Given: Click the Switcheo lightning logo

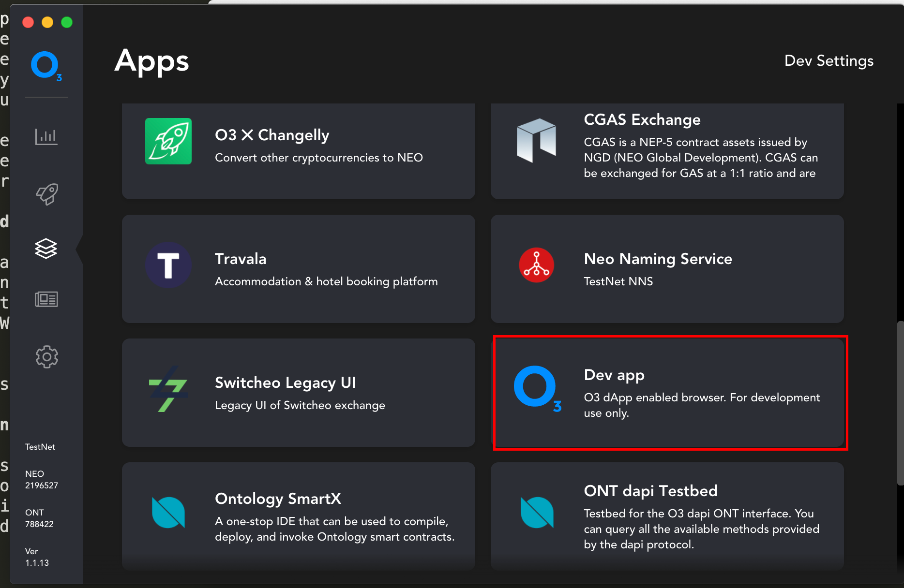Looking at the screenshot, I should pyautogui.click(x=167, y=389).
